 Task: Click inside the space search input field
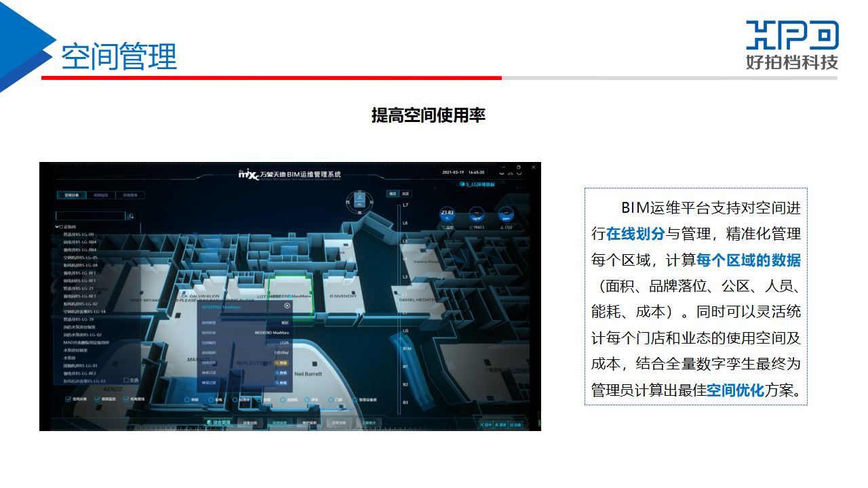pos(90,216)
